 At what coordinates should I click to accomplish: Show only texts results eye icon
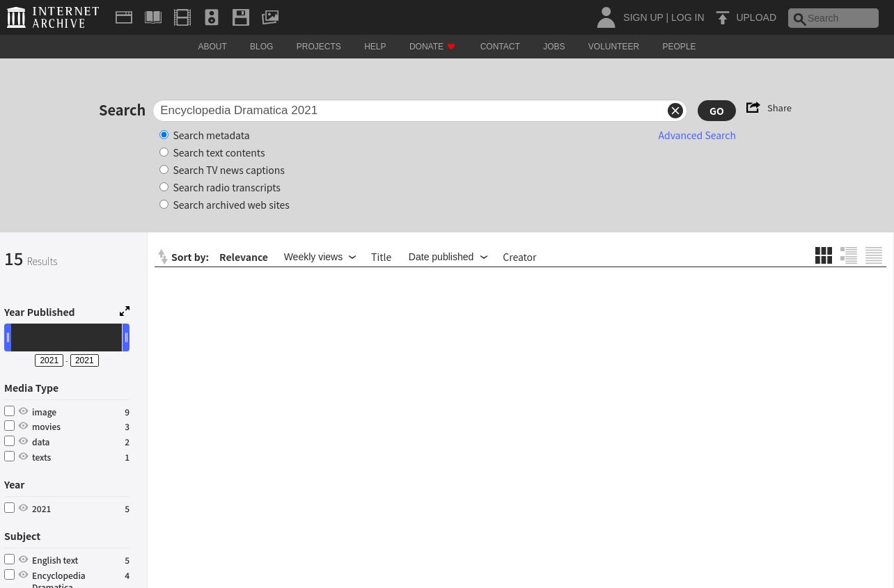[x=24, y=456]
